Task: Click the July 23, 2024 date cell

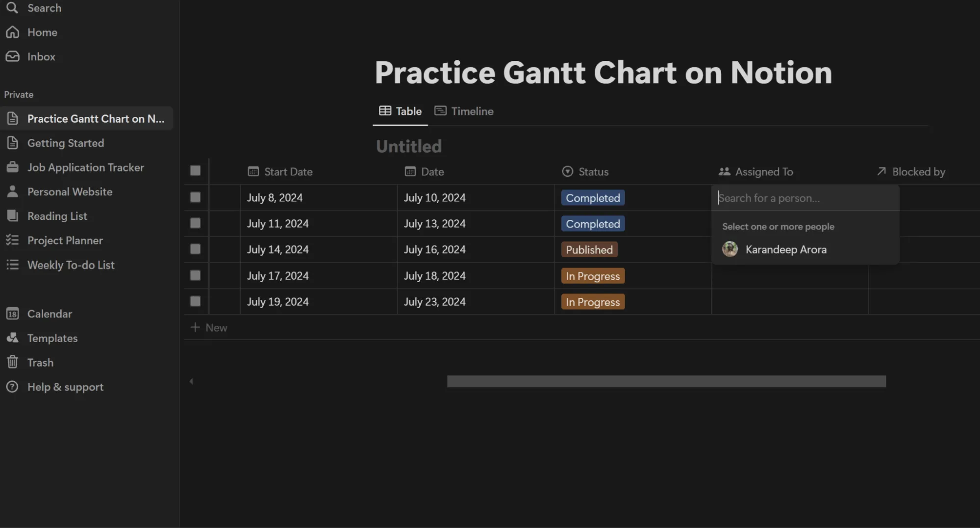Action: [x=476, y=302]
